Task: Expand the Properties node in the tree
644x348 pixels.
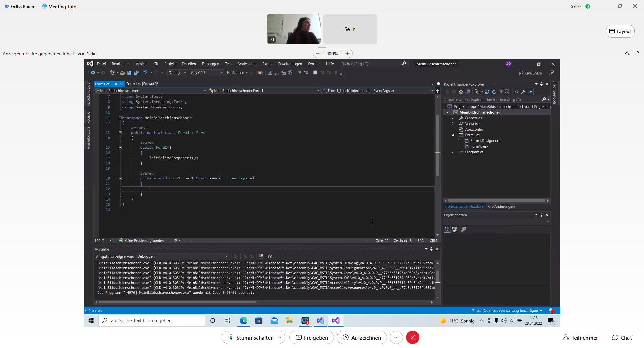Action: click(x=453, y=118)
